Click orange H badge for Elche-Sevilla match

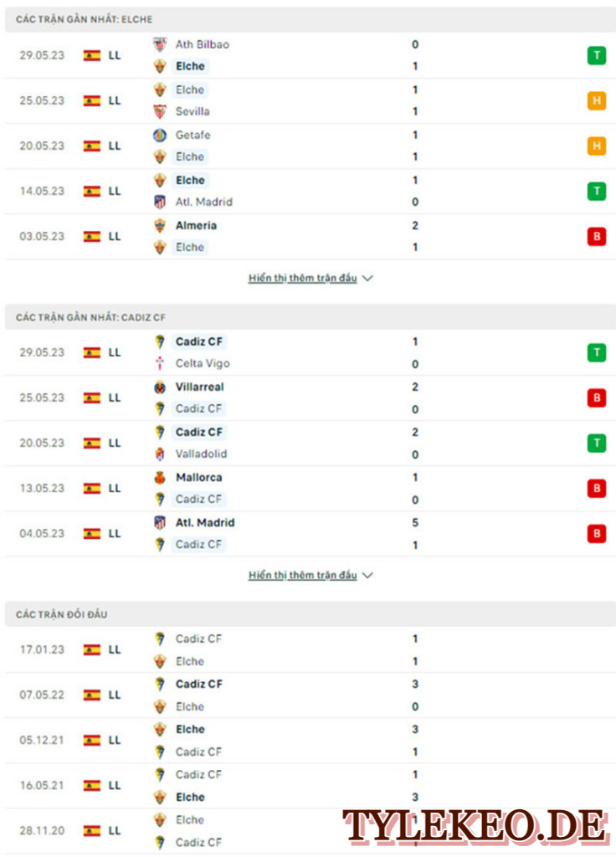pyautogui.click(x=596, y=100)
